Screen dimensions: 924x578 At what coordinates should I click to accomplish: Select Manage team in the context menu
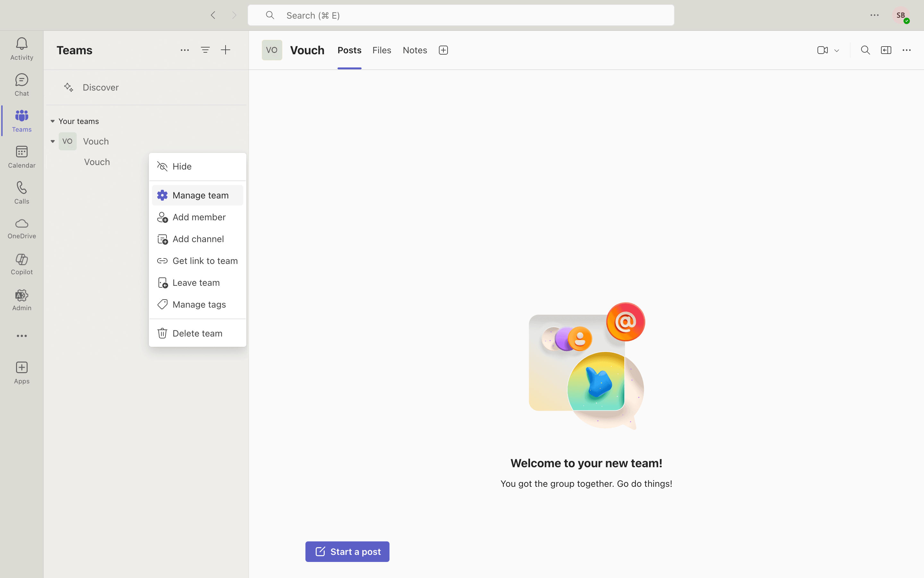(197, 195)
